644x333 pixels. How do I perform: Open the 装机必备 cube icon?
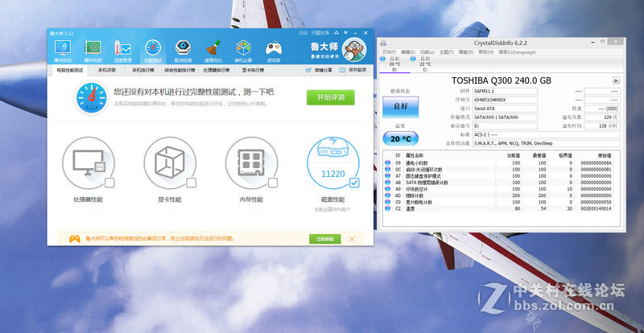tap(244, 48)
